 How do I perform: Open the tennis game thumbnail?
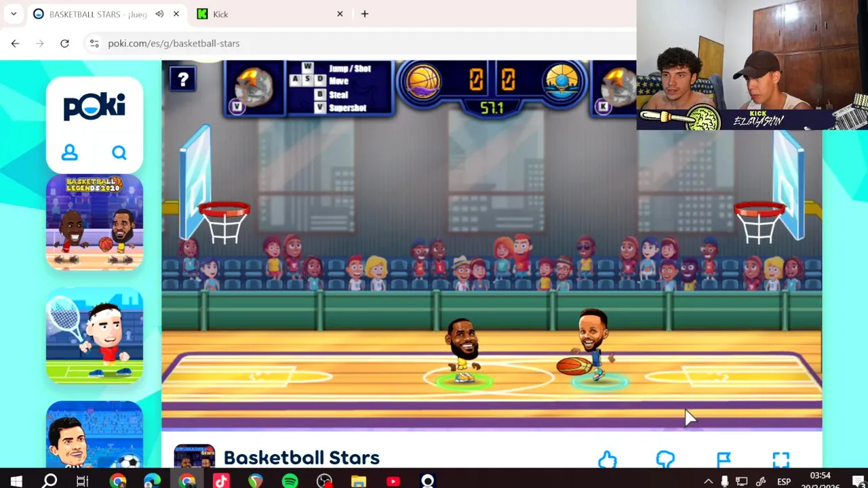94,335
